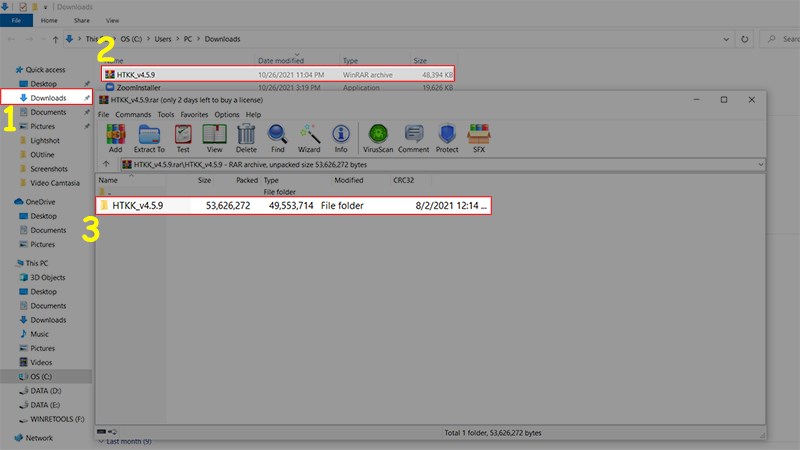The image size is (800, 450).
Task: Open Explorer Home ribbon tab
Action: 49,20
